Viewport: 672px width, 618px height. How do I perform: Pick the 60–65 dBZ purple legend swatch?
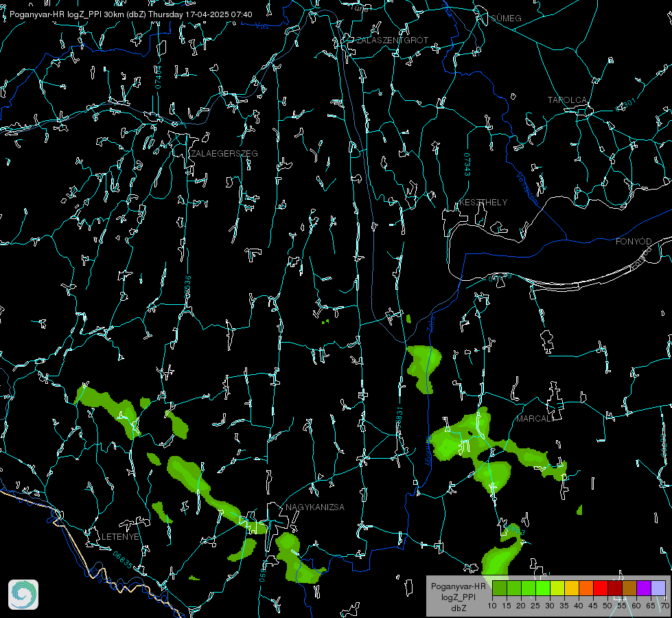tap(644, 588)
